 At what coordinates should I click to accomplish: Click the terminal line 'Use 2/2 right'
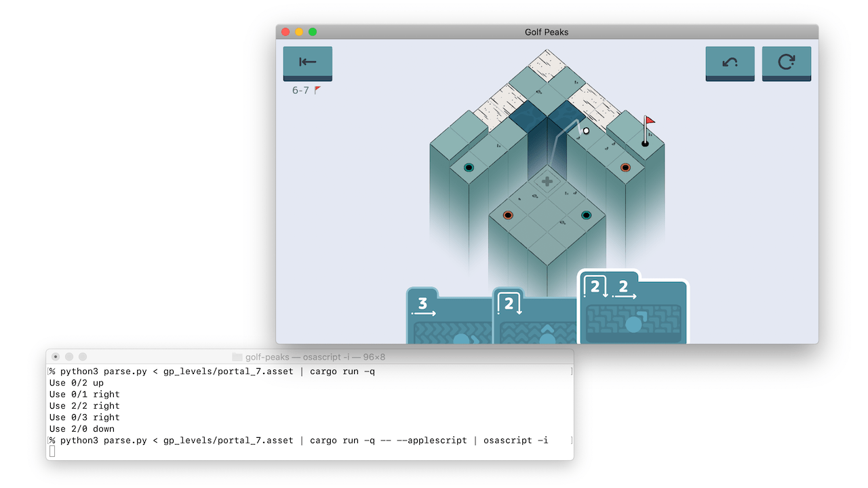85,406
